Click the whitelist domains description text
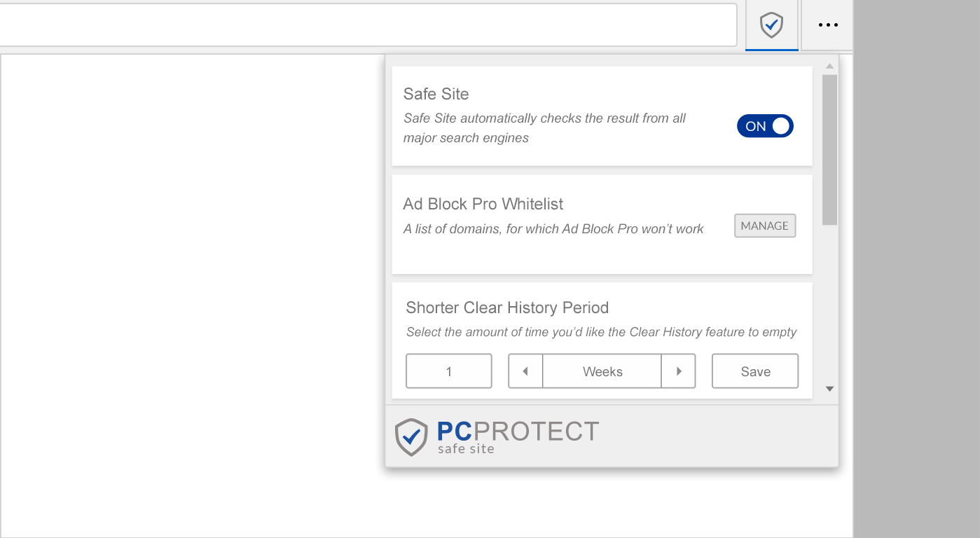The width and height of the screenshot is (980, 538). coord(553,228)
